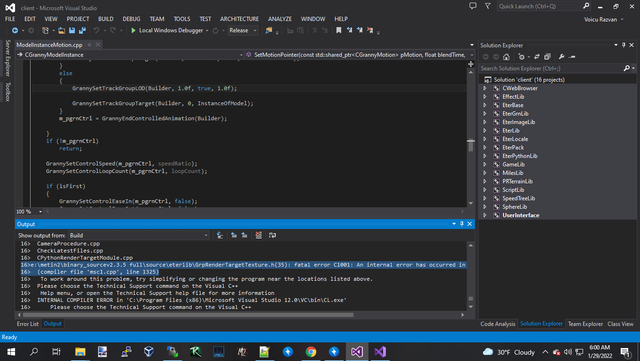The image size is (640, 361).
Task: Click the code editor vertical scrollbar thumb
Action: click(471, 145)
